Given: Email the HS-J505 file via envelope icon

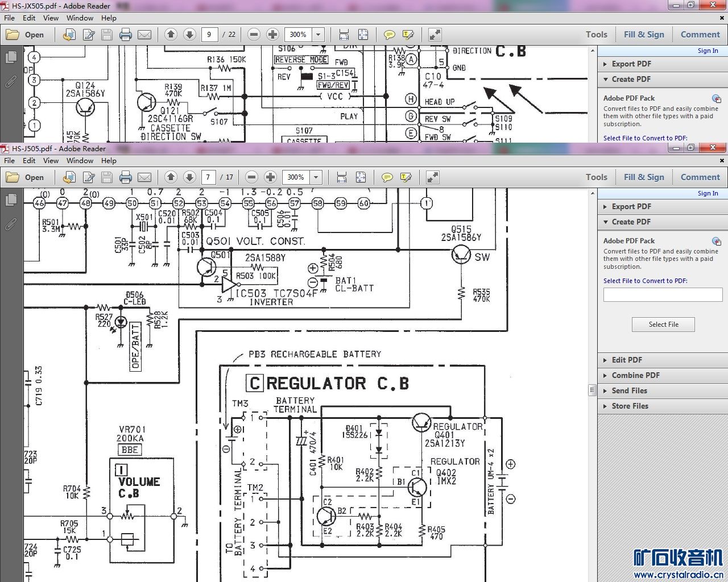Looking at the screenshot, I should 144,177.
